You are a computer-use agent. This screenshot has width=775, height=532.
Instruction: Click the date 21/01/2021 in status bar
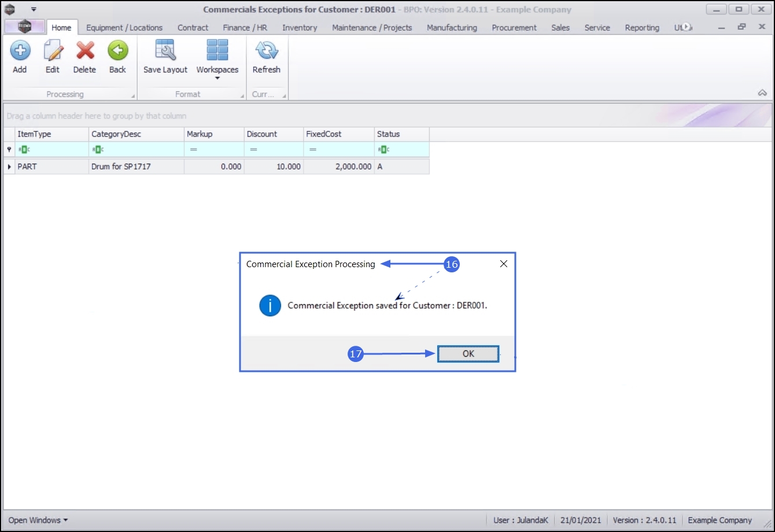[x=580, y=520]
